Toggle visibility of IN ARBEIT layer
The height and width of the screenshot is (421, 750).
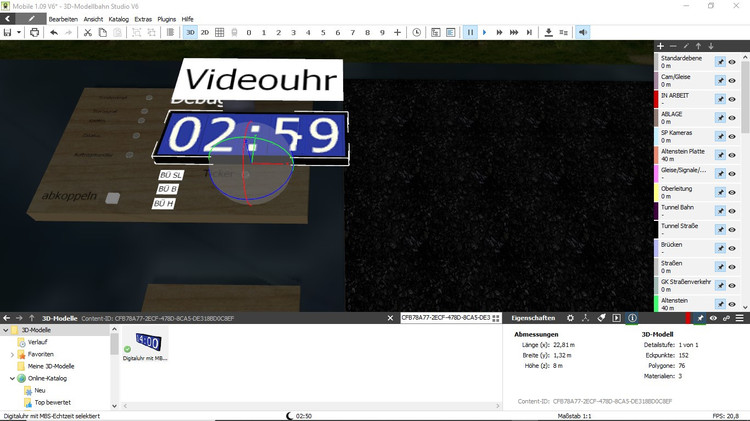pyautogui.click(x=732, y=100)
